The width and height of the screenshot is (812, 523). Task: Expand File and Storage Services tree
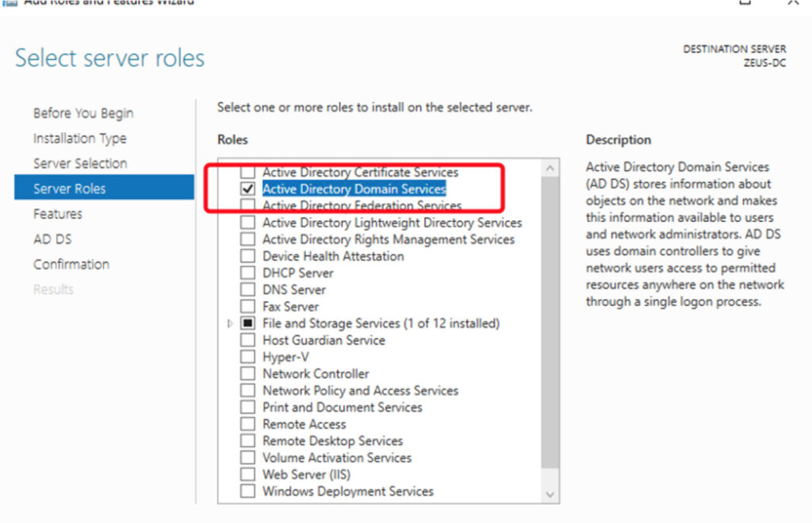point(230,323)
